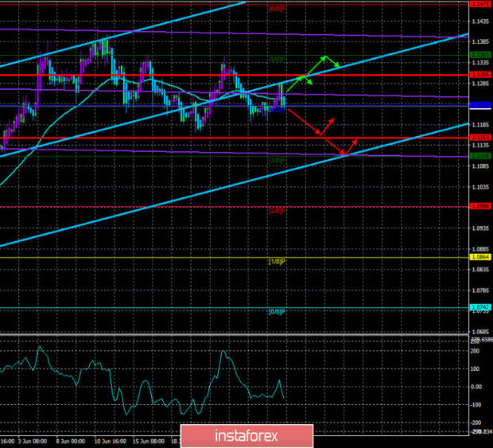Click the red [2/8]P level label
Screen dimensions: 493x448
(x=277, y=211)
